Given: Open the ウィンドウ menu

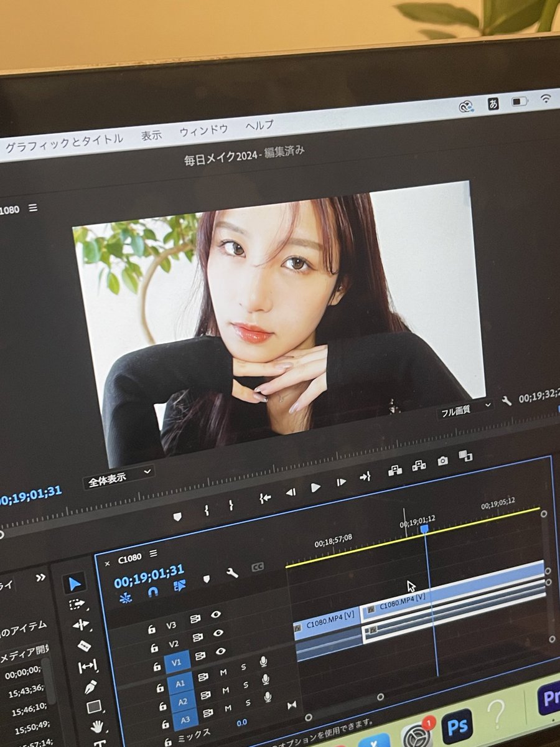Looking at the screenshot, I should 203,129.
